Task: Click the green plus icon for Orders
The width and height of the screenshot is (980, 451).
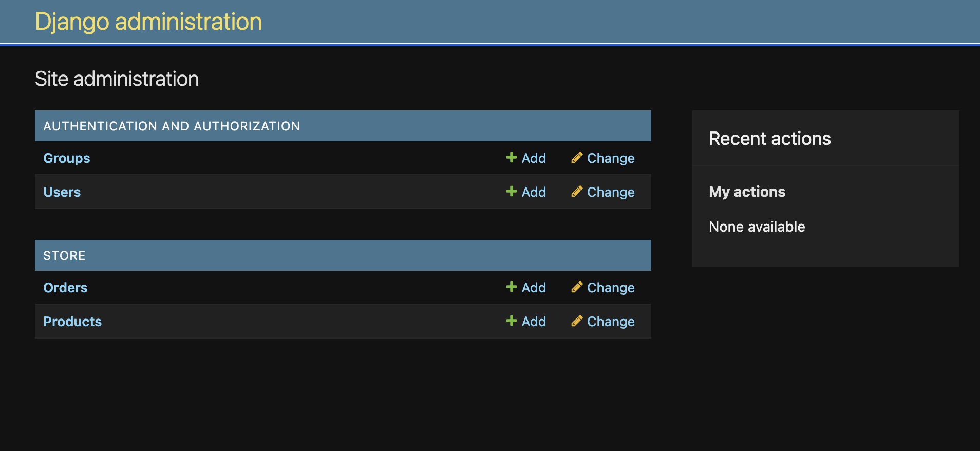Action: point(511,287)
